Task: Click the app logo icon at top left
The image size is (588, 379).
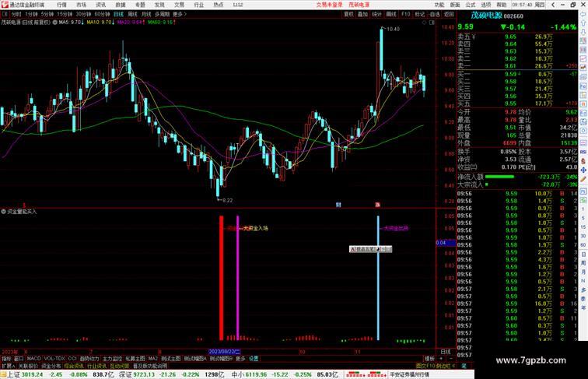Action: coord(5,5)
